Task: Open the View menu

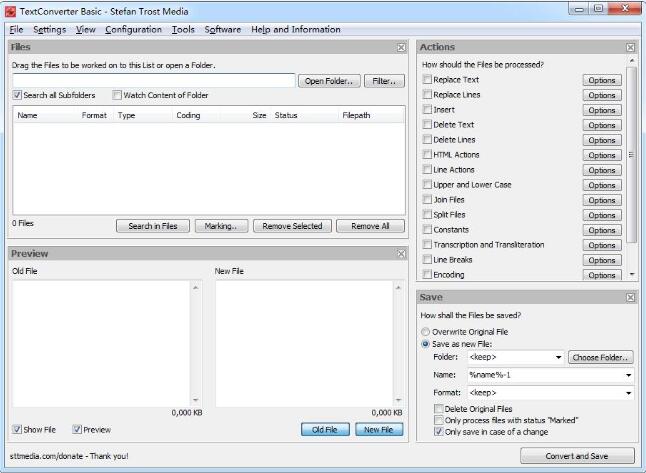Action: click(86, 30)
